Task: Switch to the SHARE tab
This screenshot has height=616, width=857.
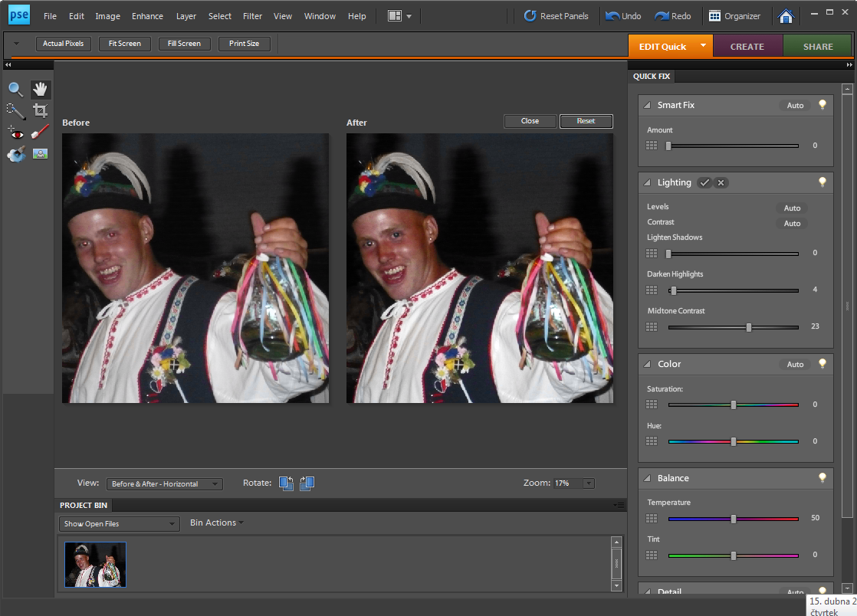Action: (x=818, y=47)
